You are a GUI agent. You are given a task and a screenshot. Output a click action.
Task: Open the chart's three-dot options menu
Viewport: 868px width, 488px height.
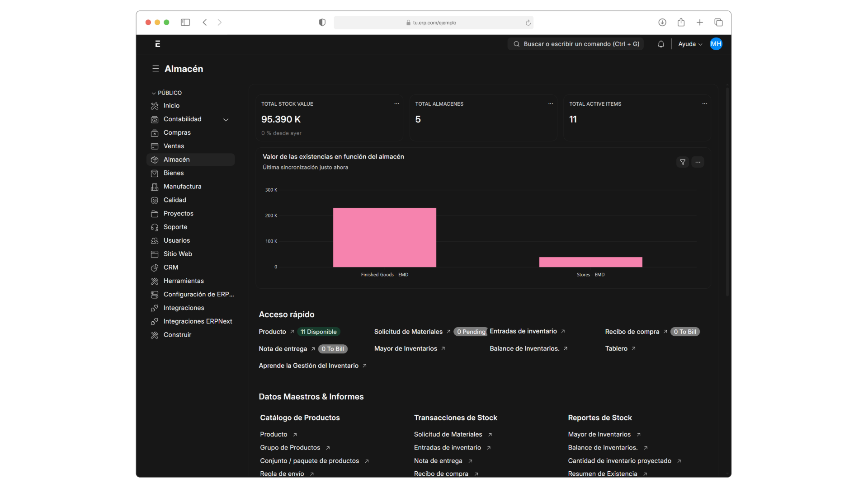pyautogui.click(x=698, y=162)
